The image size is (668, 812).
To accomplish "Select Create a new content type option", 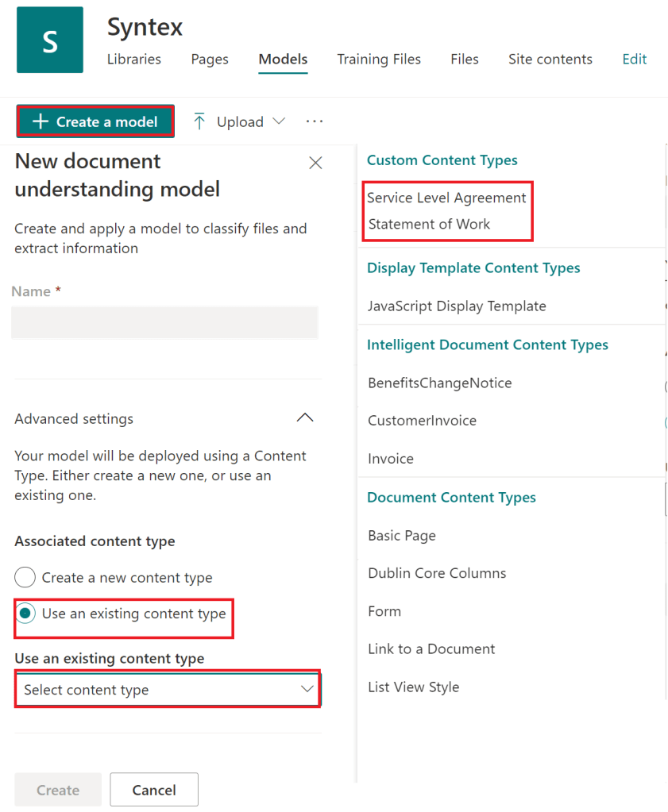I will (26, 577).
